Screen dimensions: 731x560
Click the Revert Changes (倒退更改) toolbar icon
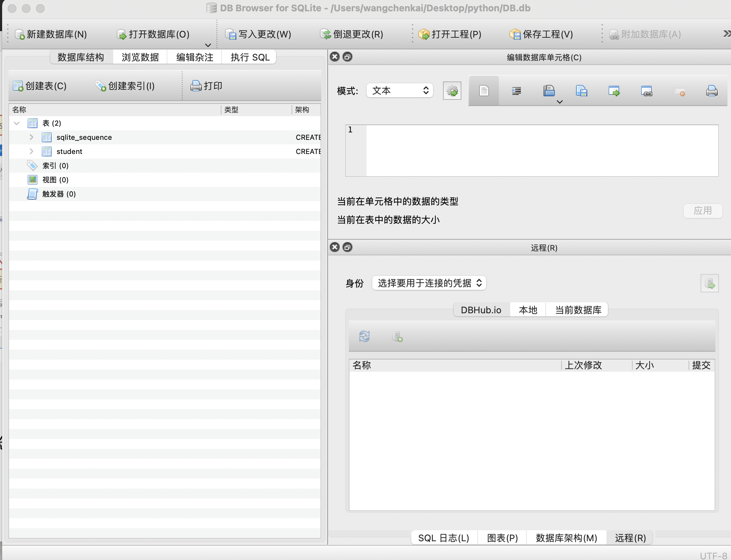click(x=325, y=34)
